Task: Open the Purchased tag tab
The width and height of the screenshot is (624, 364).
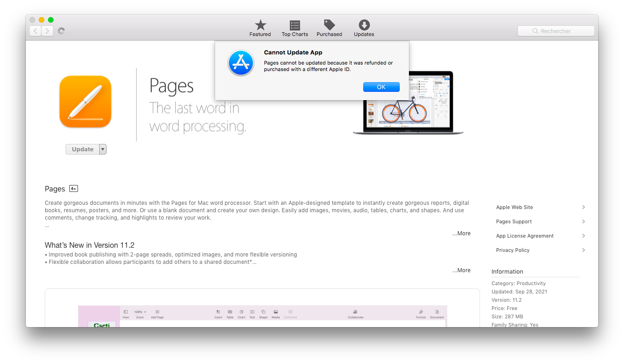Action: 329,28
